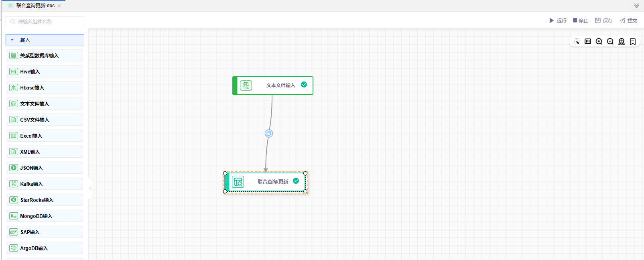The width and height of the screenshot is (644, 260).
Task: Collapse the left component sidebar
Action: (x=90, y=188)
